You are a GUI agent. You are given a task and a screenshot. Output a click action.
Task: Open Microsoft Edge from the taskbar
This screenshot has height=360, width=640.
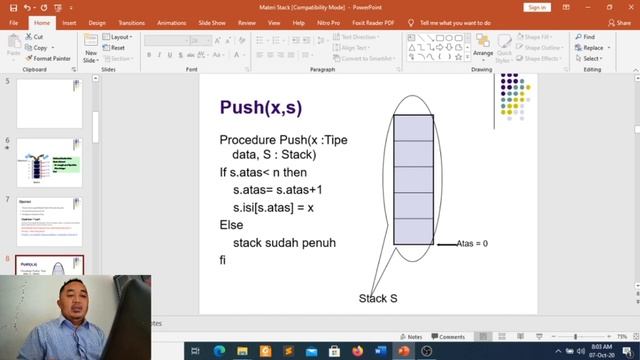(x=219, y=351)
